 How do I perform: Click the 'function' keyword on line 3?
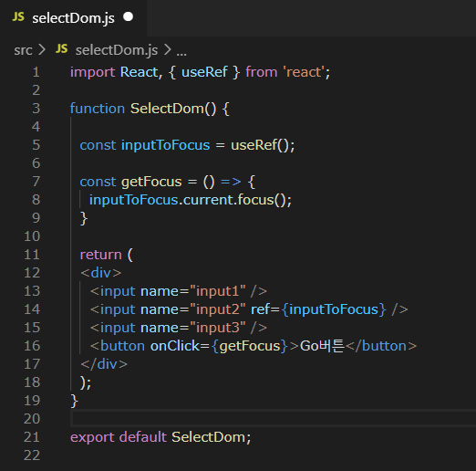pyautogui.click(x=98, y=109)
